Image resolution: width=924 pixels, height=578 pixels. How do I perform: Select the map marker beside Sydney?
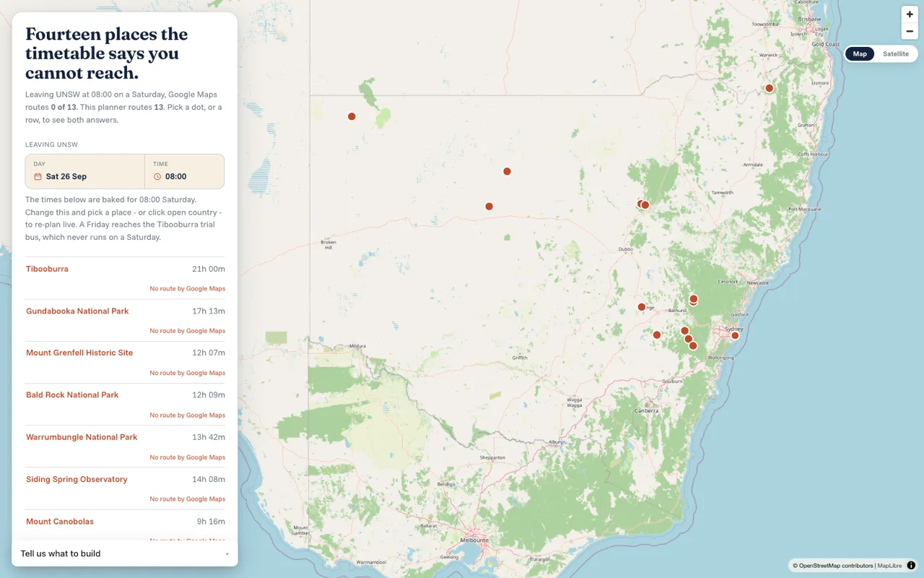click(x=735, y=335)
